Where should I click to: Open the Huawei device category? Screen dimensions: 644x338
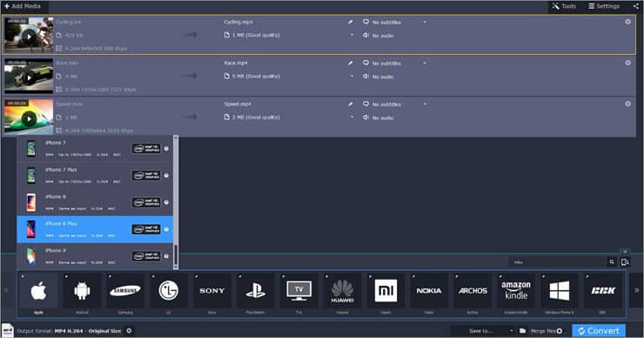pyautogui.click(x=342, y=291)
